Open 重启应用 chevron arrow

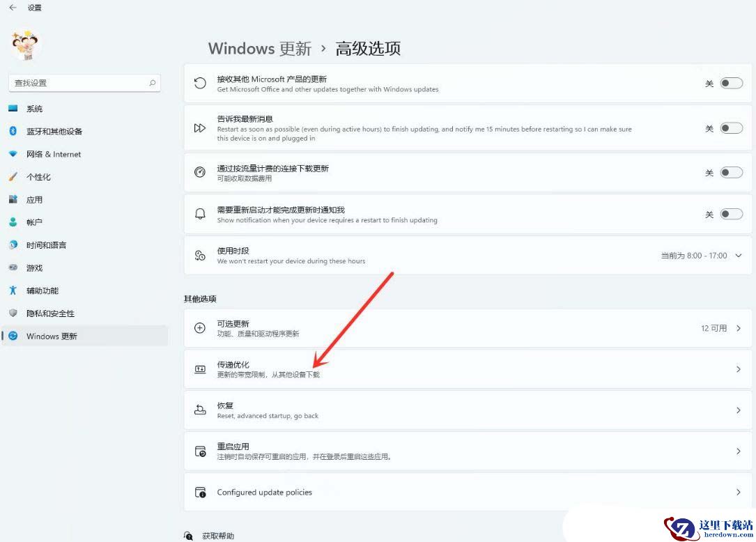739,451
